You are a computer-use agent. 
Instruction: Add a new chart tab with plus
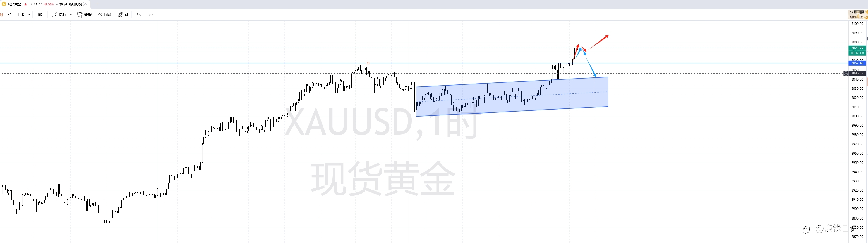(x=97, y=4)
